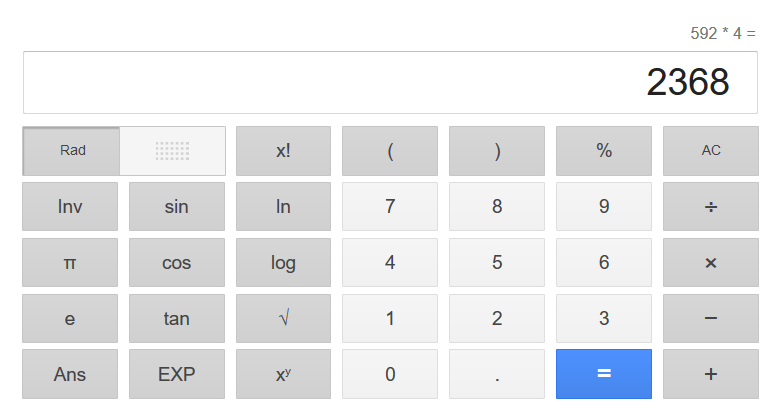Click the history expression 592 * 4 =
The height and width of the screenshot is (420, 772).
(722, 34)
